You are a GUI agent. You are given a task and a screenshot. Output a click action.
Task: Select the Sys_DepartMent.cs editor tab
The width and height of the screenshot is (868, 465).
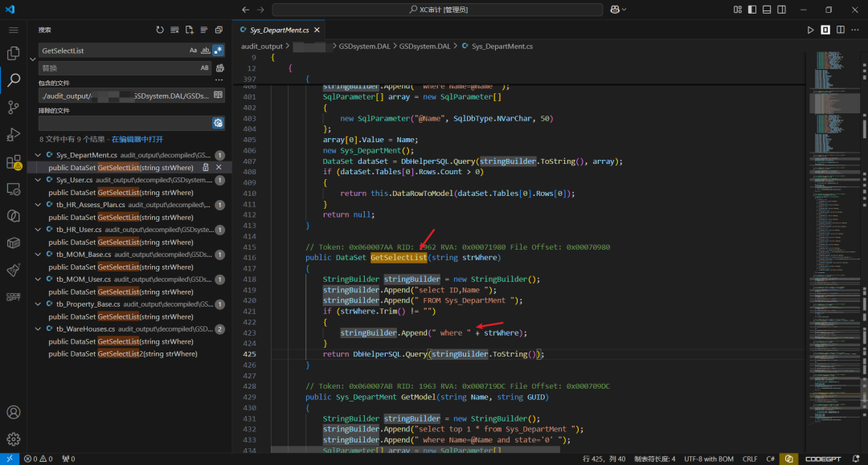click(x=280, y=30)
